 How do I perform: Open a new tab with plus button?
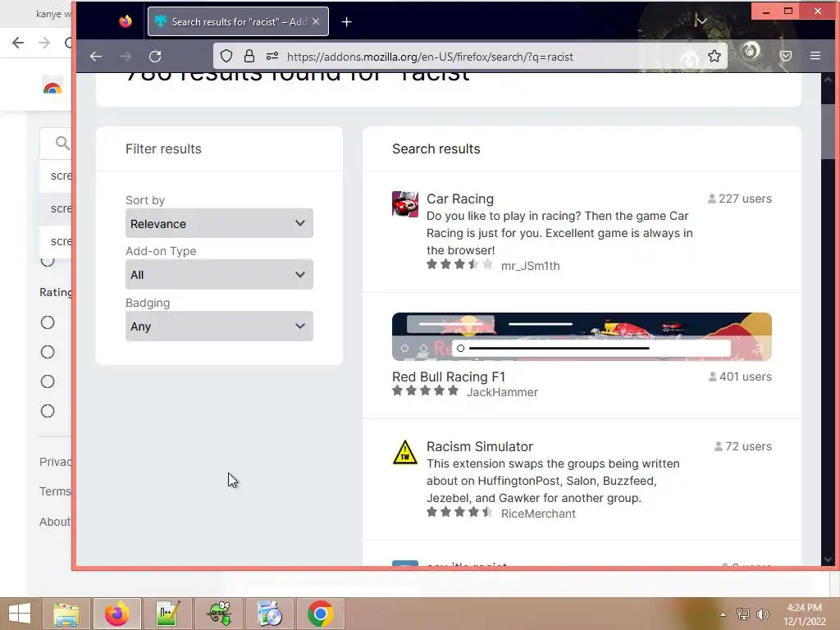coord(347,22)
